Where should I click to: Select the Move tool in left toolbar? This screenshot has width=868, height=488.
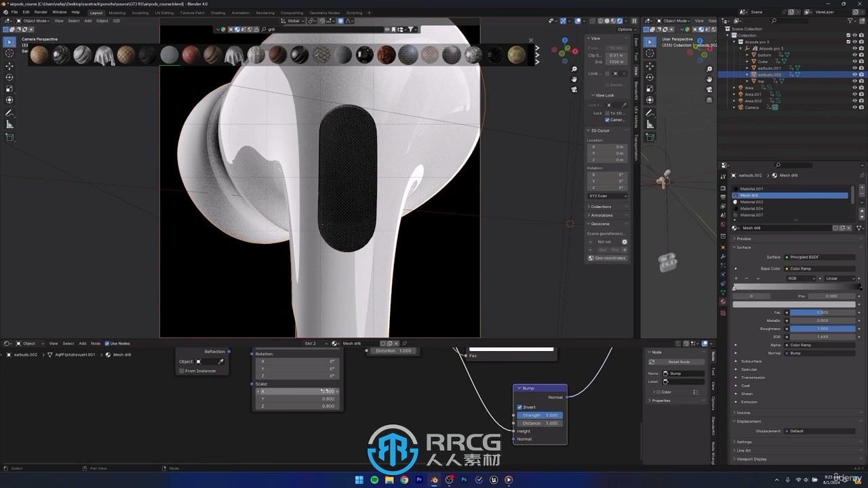pos(9,66)
